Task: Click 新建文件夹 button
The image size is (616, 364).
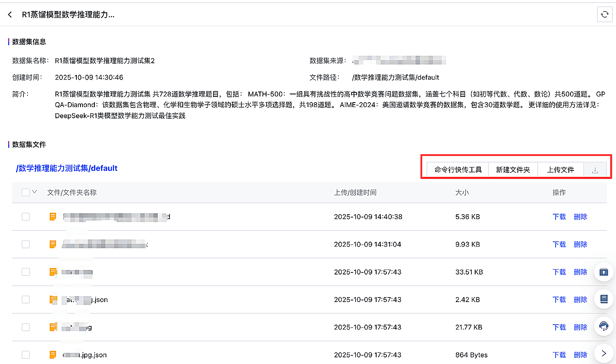Action: pyautogui.click(x=513, y=170)
